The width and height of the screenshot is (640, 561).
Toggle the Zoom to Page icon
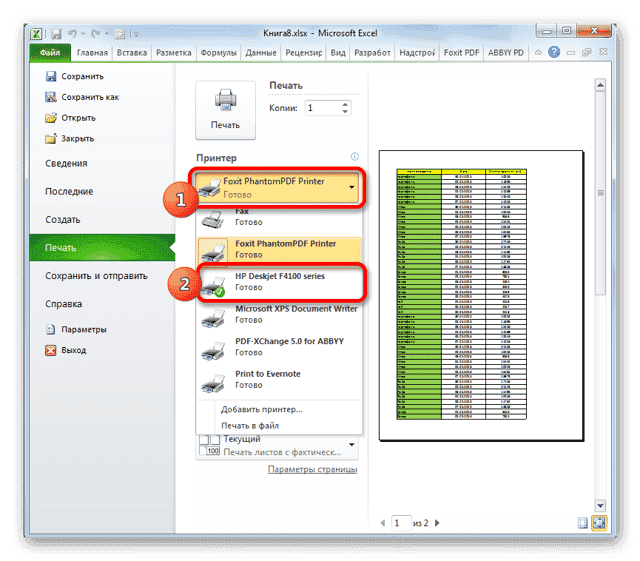(x=599, y=523)
